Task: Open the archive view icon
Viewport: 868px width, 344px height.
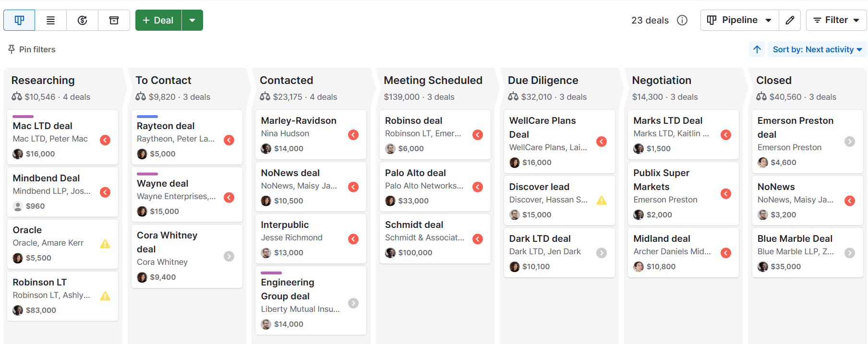Action: (x=114, y=20)
